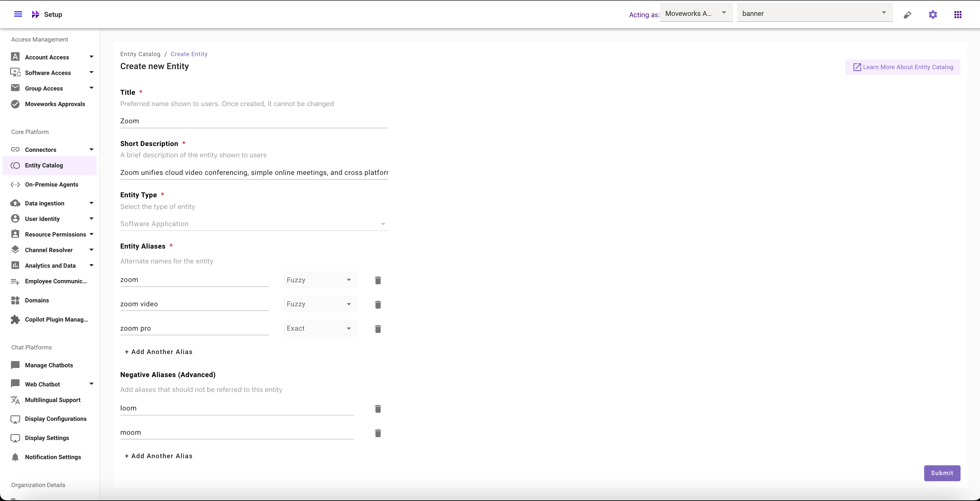Remove the 'moom' negative alias
The image size is (980, 501).
(x=377, y=433)
